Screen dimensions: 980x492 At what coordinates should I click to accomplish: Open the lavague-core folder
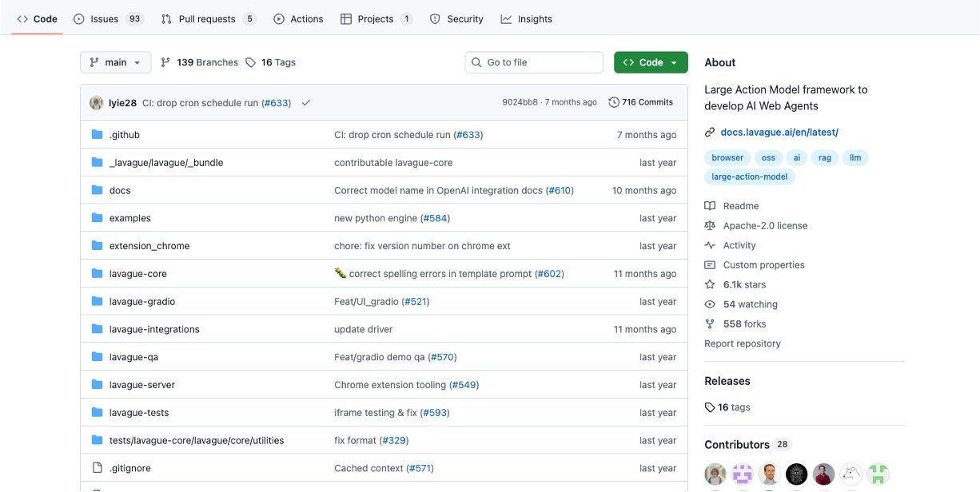(137, 274)
